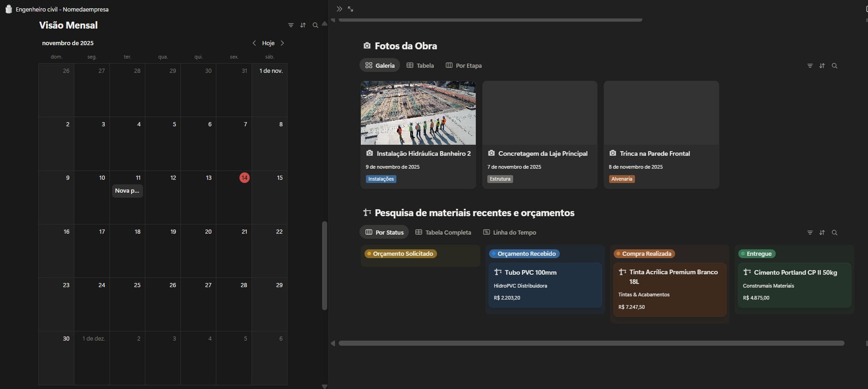Viewport: 868px width, 389px height.
Task: Collapse the side panel with double chevron
Action: pyautogui.click(x=339, y=9)
